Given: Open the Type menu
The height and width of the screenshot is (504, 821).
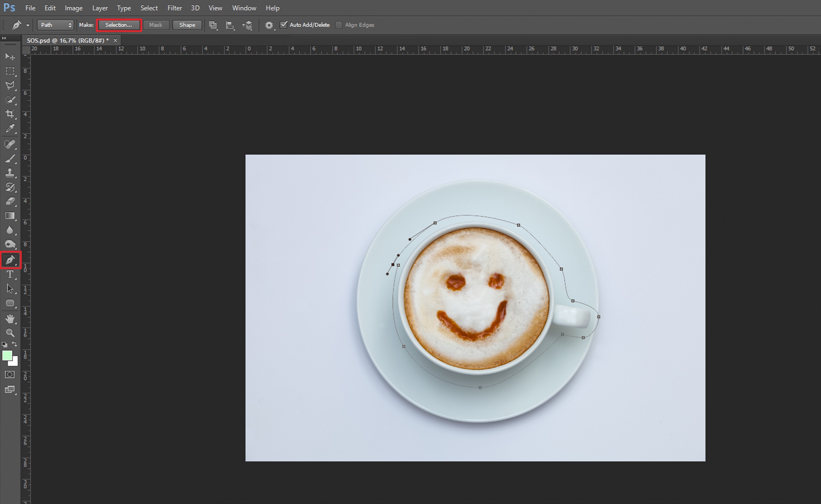Looking at the screenshot, I should point(124,8).
